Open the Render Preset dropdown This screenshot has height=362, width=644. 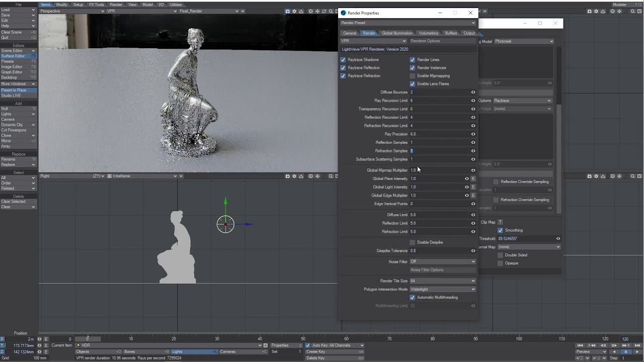[408, 23]
